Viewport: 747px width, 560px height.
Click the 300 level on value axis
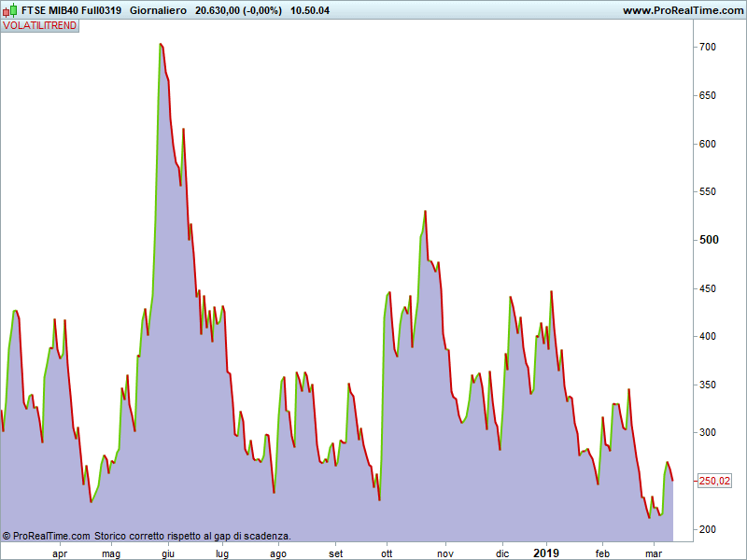(708, 433)
